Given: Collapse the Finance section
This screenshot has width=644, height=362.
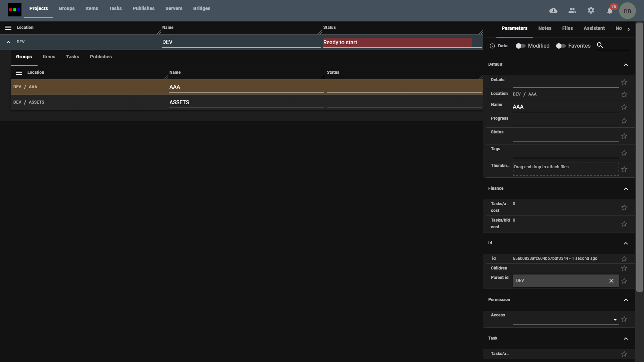Looking at the screenshot, I should tap(626, 189).
